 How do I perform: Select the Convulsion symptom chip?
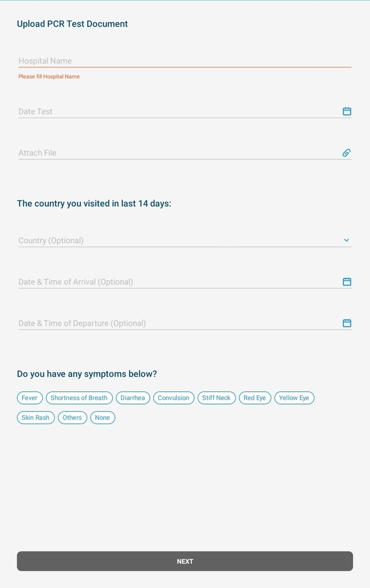click(173, 398)
